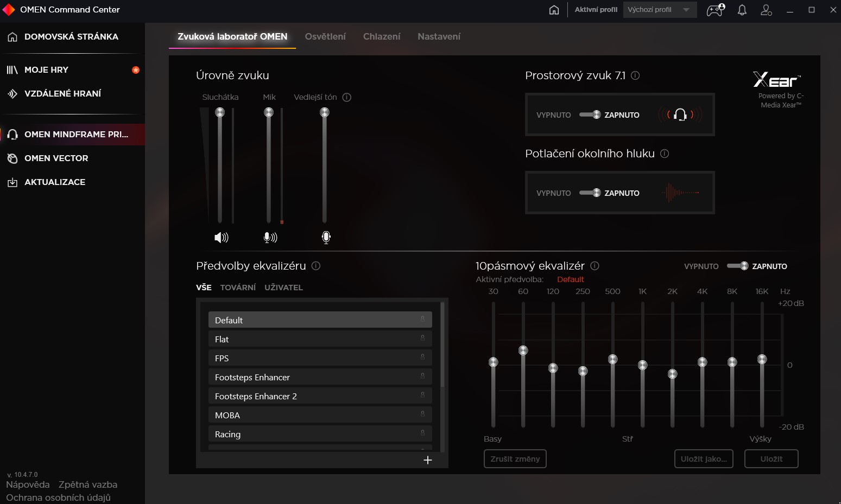The width and height of the screenshot is (841, 504).
Task: Click the Mik volume slider handle
Action: coord(269,112)
